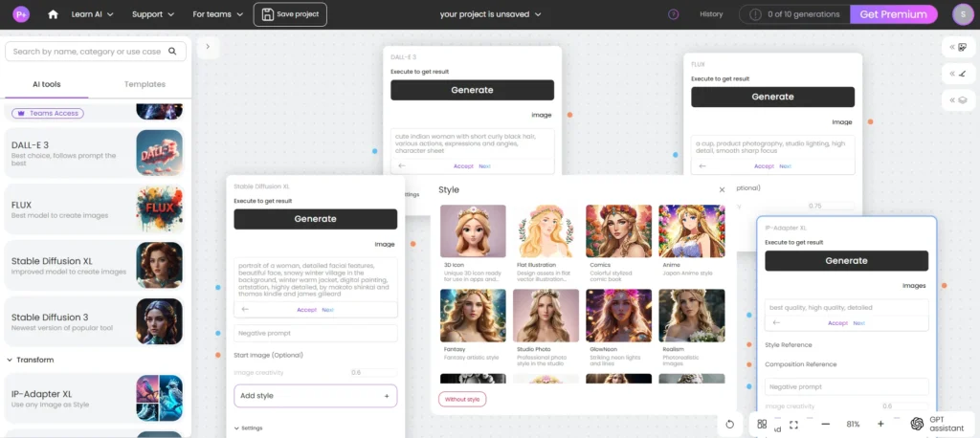Click the Save project button
This screenshot has width=980, height=438.
(290, 14)
